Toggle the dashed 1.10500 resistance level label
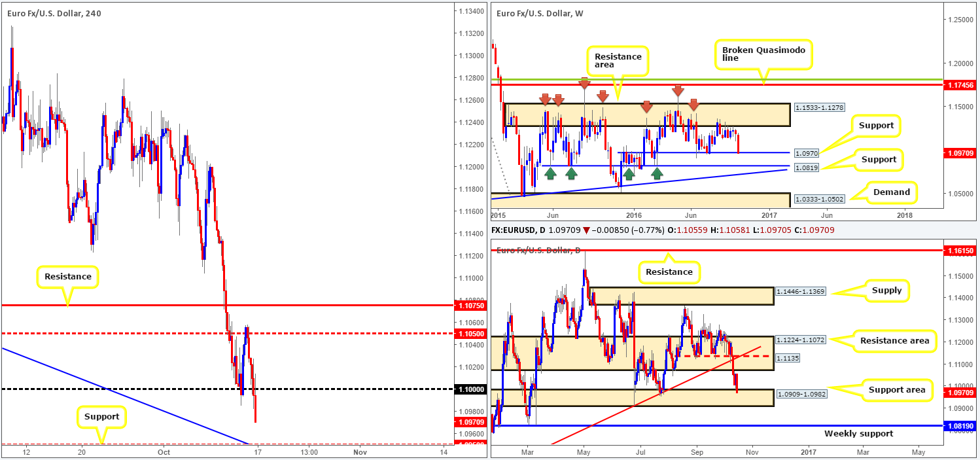The height and width of the screenshot is (460, 980). pos(468,332)
